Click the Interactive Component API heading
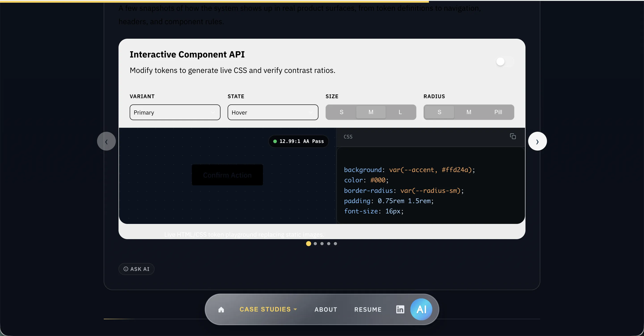 187,55
